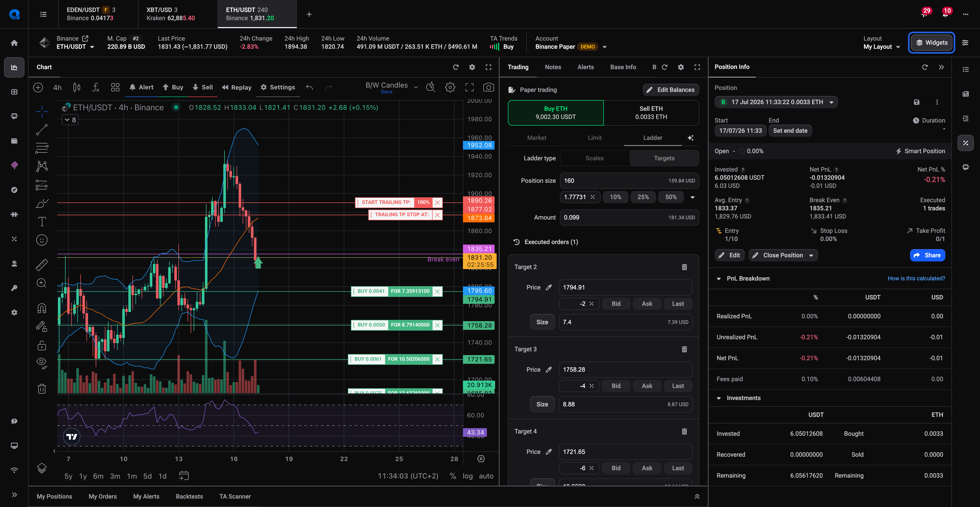Undo the last chart action
Image resolution: width=980 pixels, height=507 pixels.
pyautogui.click(x=309, y=87)
